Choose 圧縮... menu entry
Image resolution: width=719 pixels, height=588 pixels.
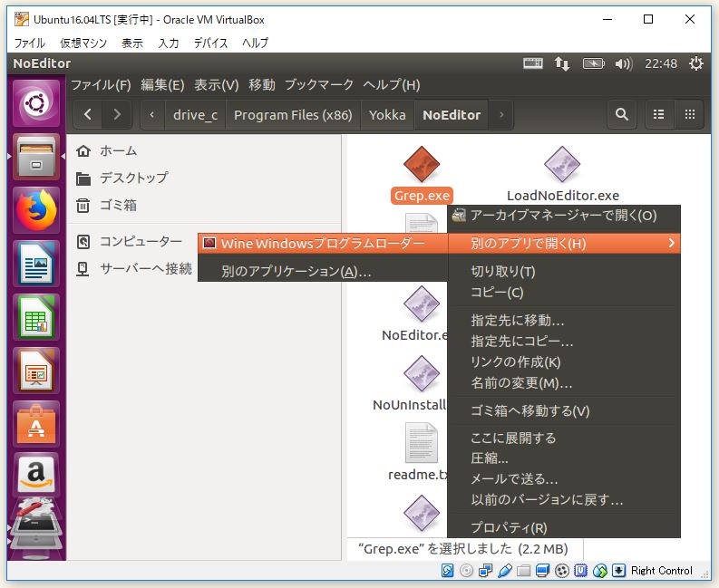(x=564, y=458)
